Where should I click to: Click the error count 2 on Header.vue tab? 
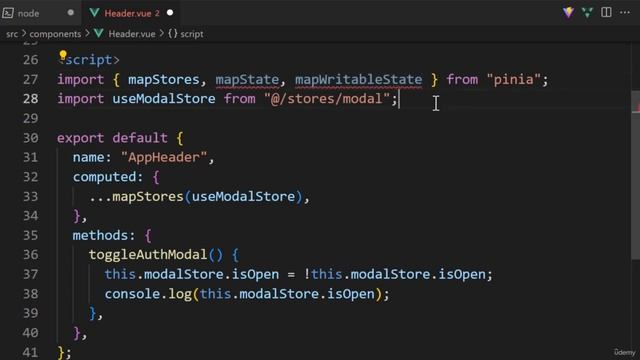point(157,13)
